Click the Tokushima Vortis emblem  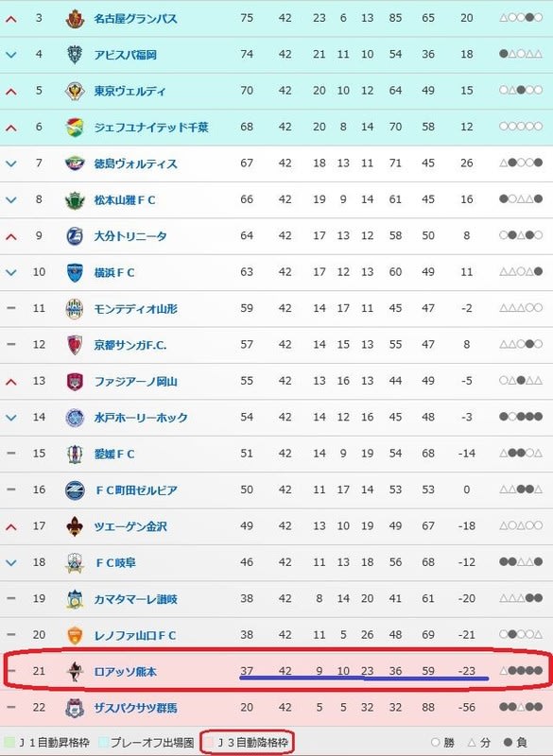coord(75,163)
